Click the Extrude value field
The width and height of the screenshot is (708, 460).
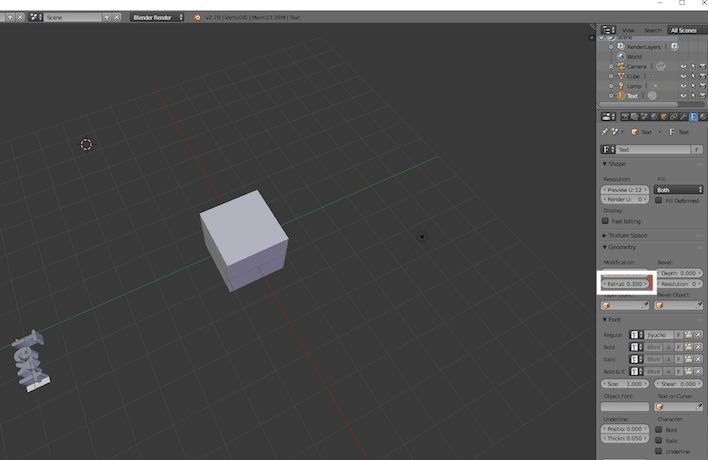(x=625, y=284)
